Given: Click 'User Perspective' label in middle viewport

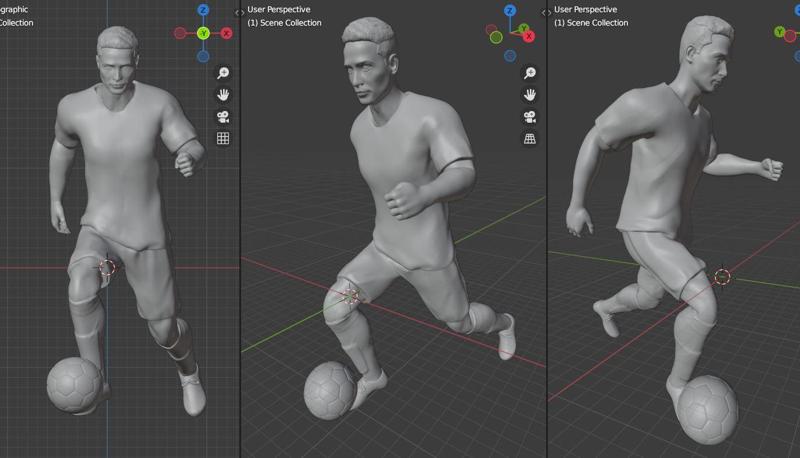Looking at the screenshot, I should [x=279, y=9].
